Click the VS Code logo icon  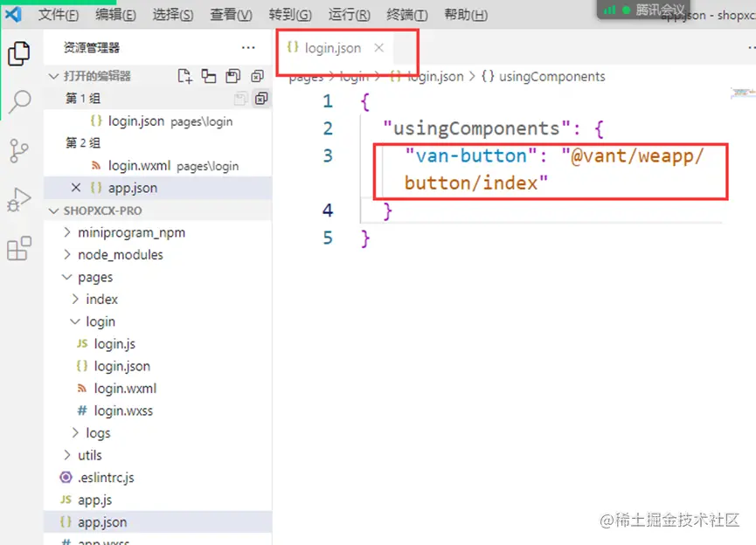click(13, 14)
